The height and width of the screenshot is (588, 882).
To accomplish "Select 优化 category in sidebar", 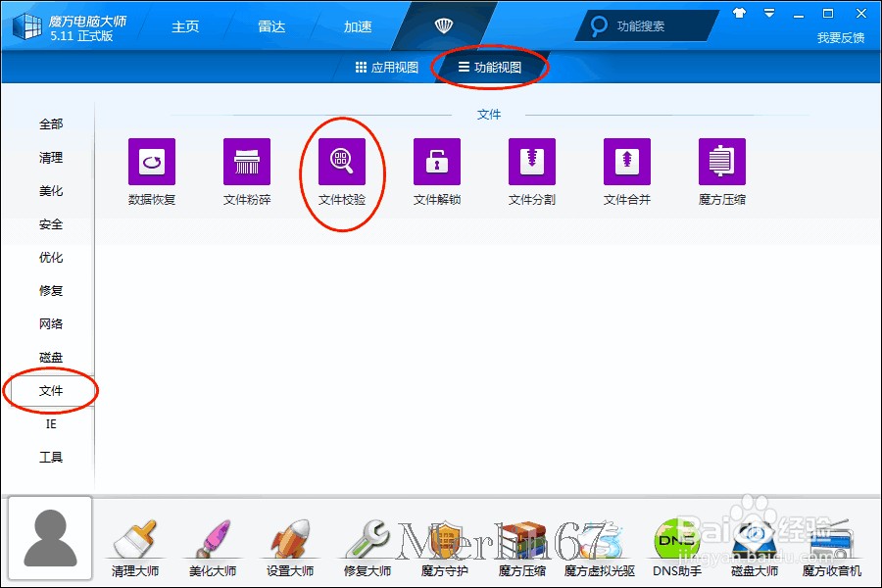I will 51,257.
